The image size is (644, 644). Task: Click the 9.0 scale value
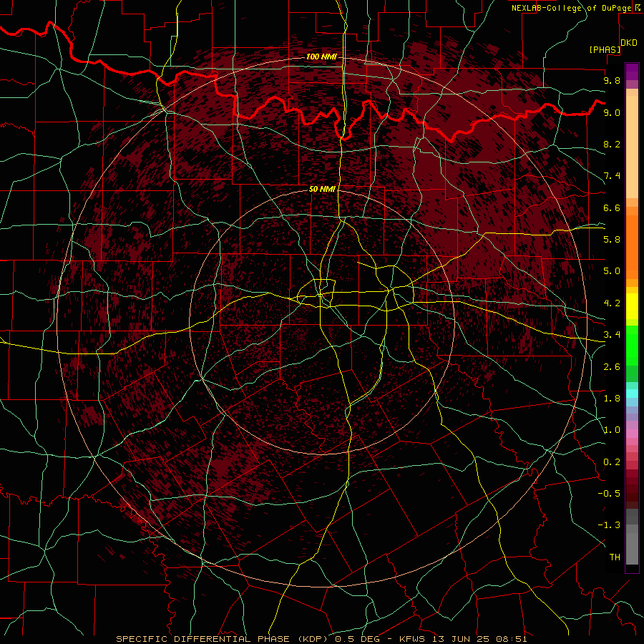[x=612, y=112]
